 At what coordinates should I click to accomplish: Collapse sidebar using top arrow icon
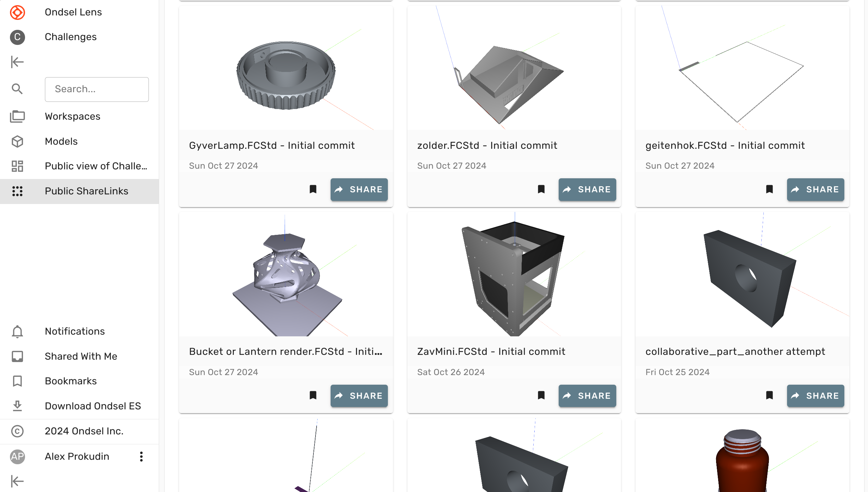pos(17,62)
